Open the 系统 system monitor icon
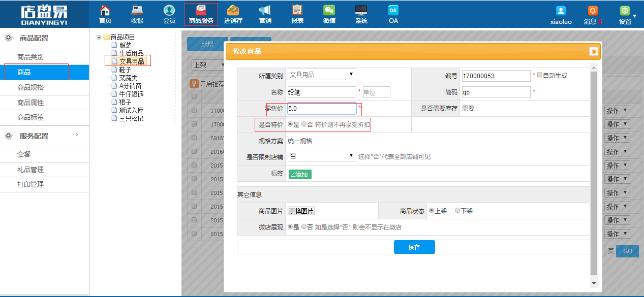The image size is (644, 297). pyautogui.click(x=361, y=10)
